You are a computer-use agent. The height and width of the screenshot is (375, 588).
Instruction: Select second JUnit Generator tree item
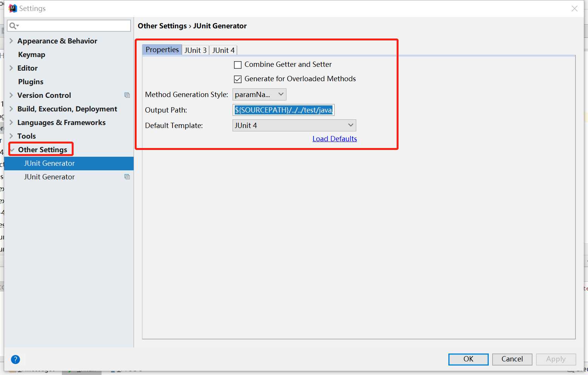[69, 177]
